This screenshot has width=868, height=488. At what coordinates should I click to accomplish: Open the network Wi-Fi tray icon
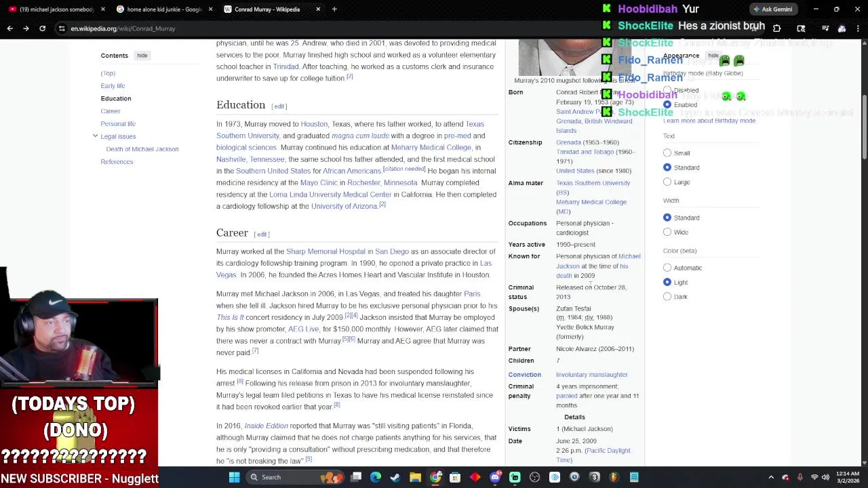(x=814, y=477)
